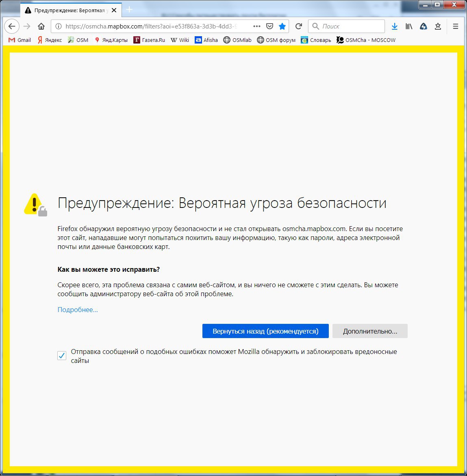The height and width of the screenshot is (476, 467).
Task: Reload the current page
Action: coord(299,26)
